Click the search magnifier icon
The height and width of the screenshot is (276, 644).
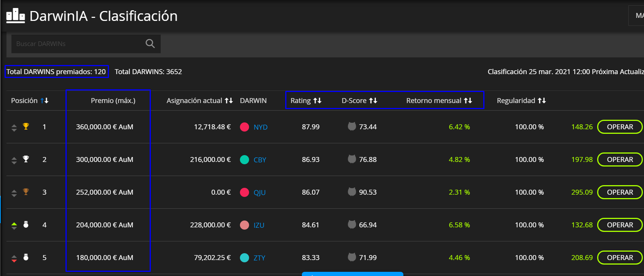(150, 44)
